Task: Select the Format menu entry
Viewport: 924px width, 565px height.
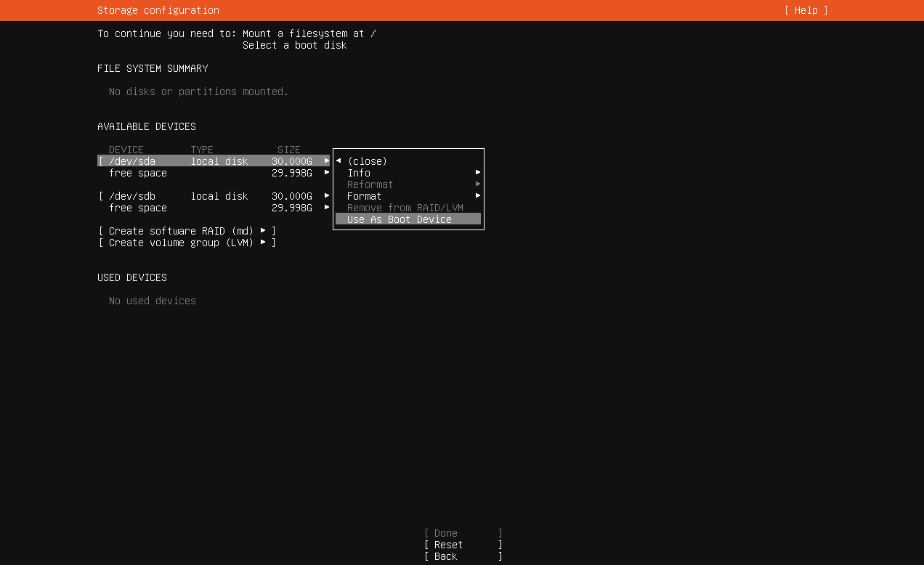Action: pyautogui.click(x=365, y=196)
